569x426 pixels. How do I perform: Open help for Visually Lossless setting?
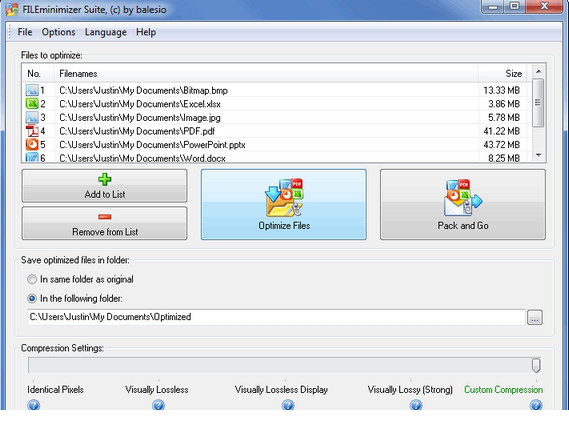(158, 405)
